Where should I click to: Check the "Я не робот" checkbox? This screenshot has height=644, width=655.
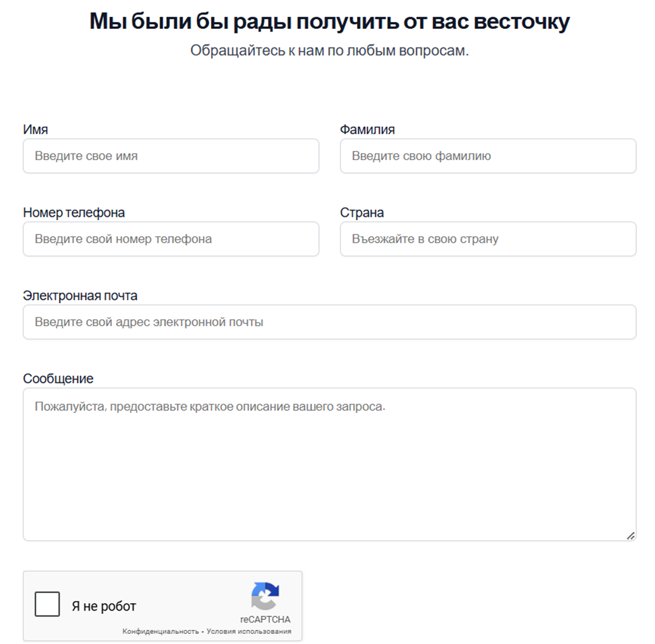tap(47, 603)
